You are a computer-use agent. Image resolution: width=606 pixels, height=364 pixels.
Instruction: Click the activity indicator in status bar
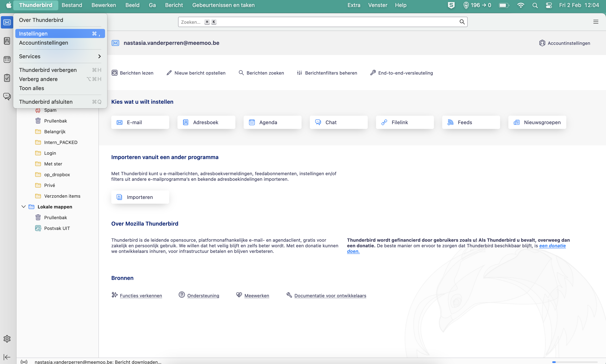24,362
